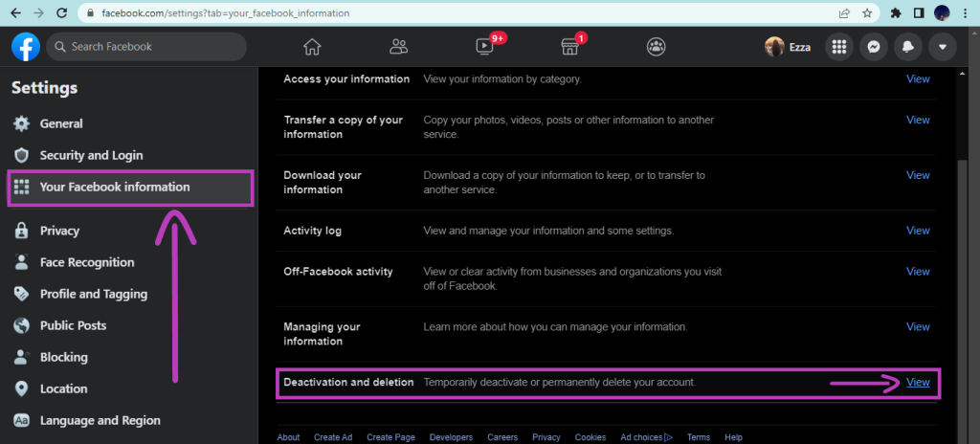View Off-Facebook activity
Image resolution: width=980 pixels, height=444 pixels.
[918, 272]
